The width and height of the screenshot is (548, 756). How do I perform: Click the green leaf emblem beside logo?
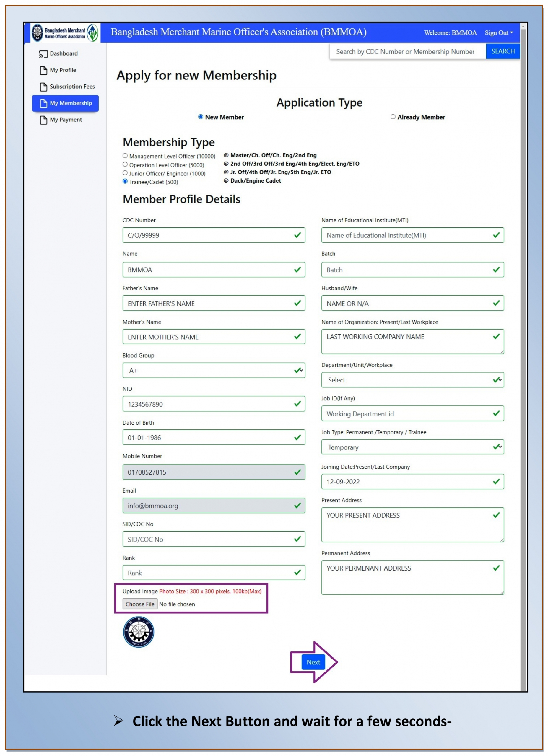[92, 33]
